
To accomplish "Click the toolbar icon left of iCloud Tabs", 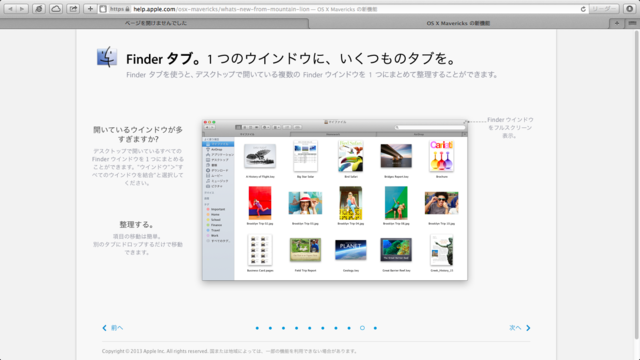I will pyautogui.click(x=39, y=9).
